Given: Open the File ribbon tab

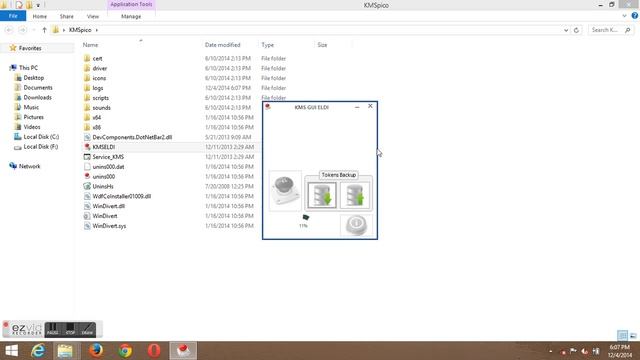Looking at the screenshot, I should (13, 16).
